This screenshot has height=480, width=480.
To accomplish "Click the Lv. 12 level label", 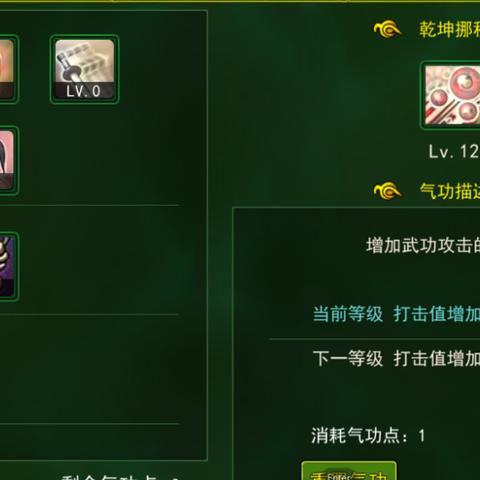I will click(x=454, y=152).
